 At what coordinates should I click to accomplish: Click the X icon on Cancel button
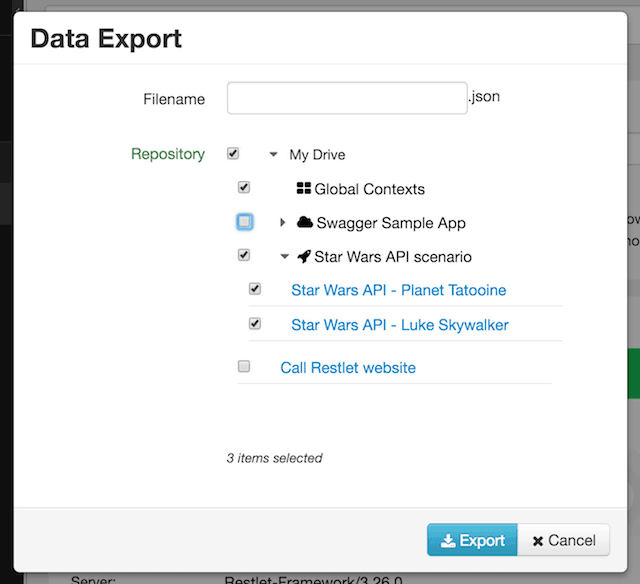click(x=538, y=540)
